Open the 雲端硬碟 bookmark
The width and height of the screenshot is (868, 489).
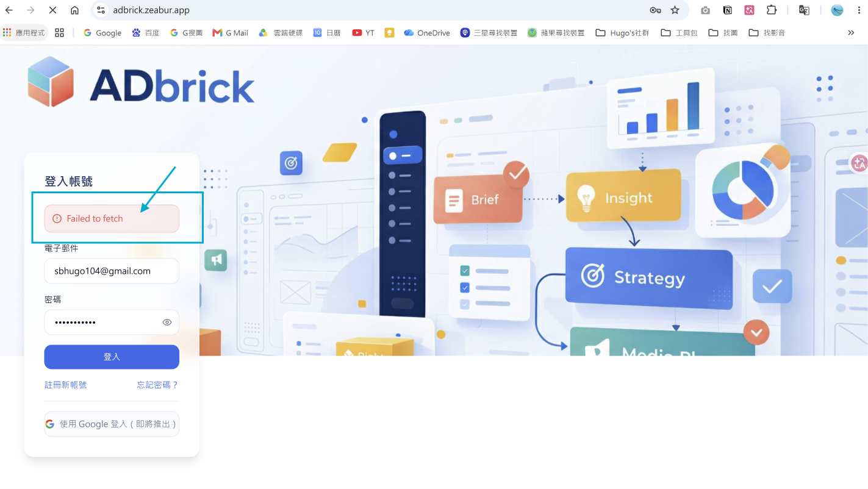tap(281, 33)
